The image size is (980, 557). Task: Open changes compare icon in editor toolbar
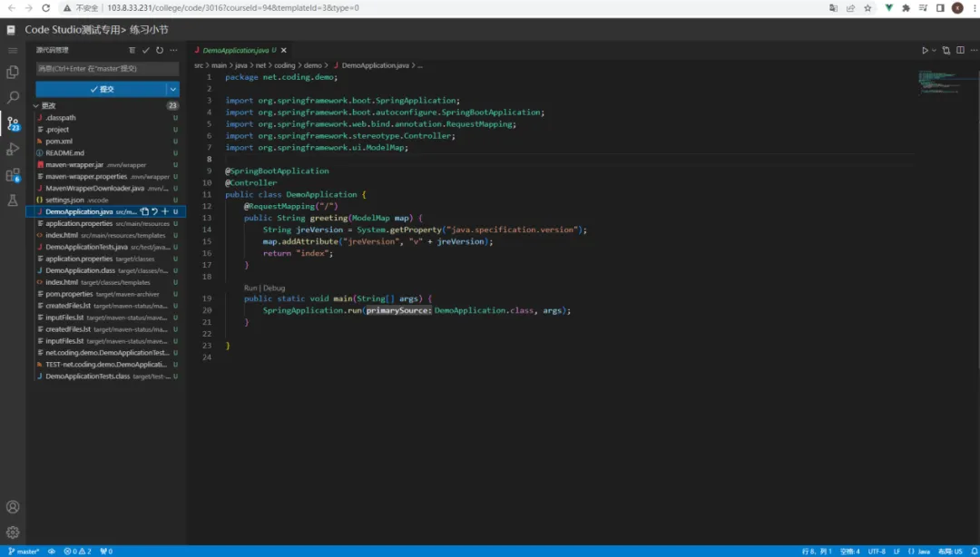[x=946, y=51]
